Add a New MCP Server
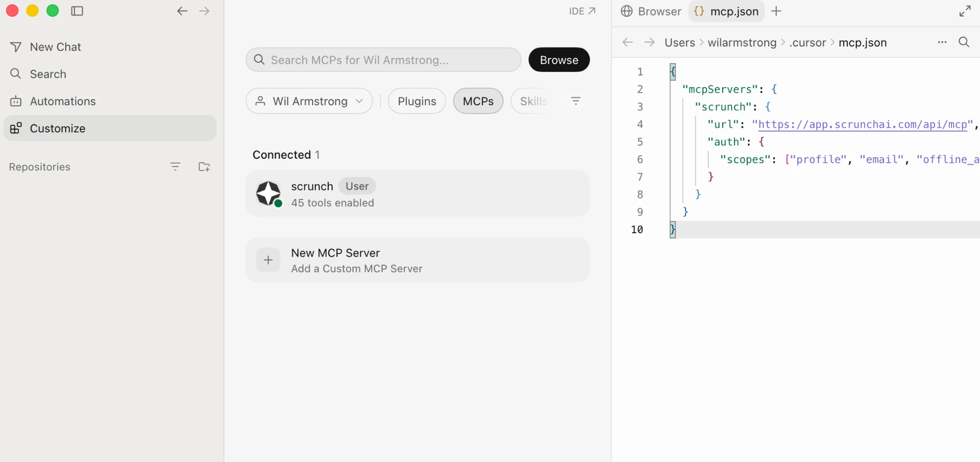Viewport: 980px width, 462px height. tap(417, 260)
